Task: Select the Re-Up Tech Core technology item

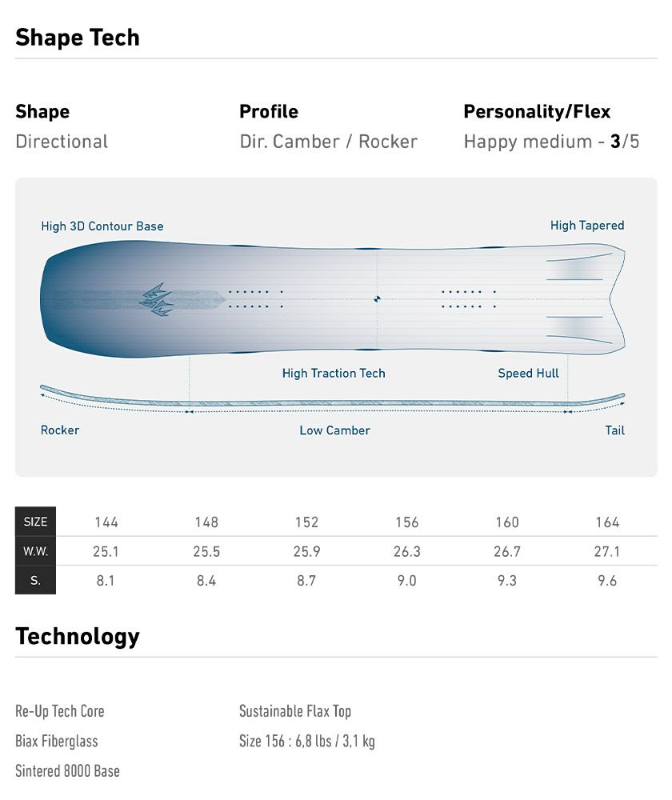Action: pos(60,711)
